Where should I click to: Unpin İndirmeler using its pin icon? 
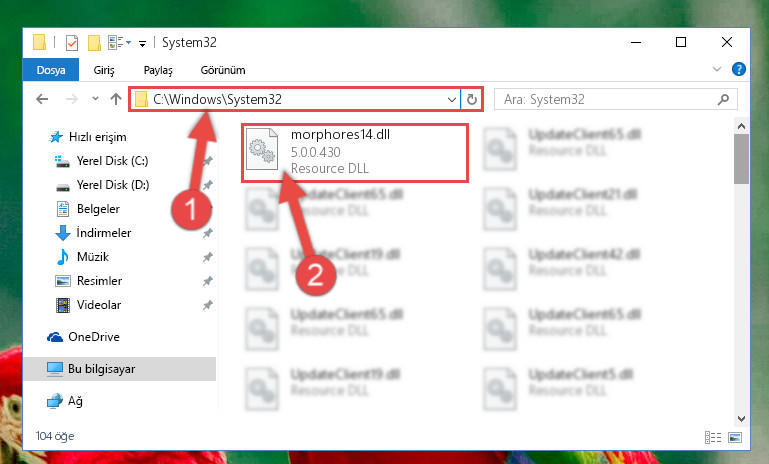click(x=208, y=233)
